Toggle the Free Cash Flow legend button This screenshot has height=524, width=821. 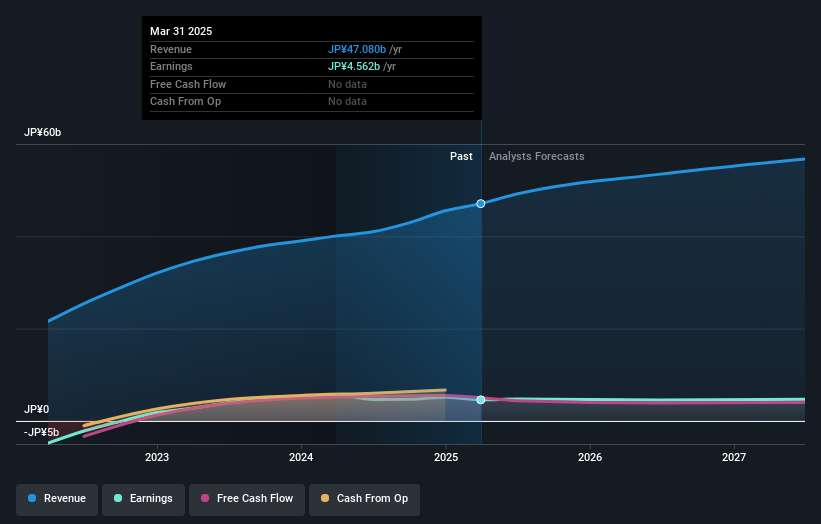point(247,499)
